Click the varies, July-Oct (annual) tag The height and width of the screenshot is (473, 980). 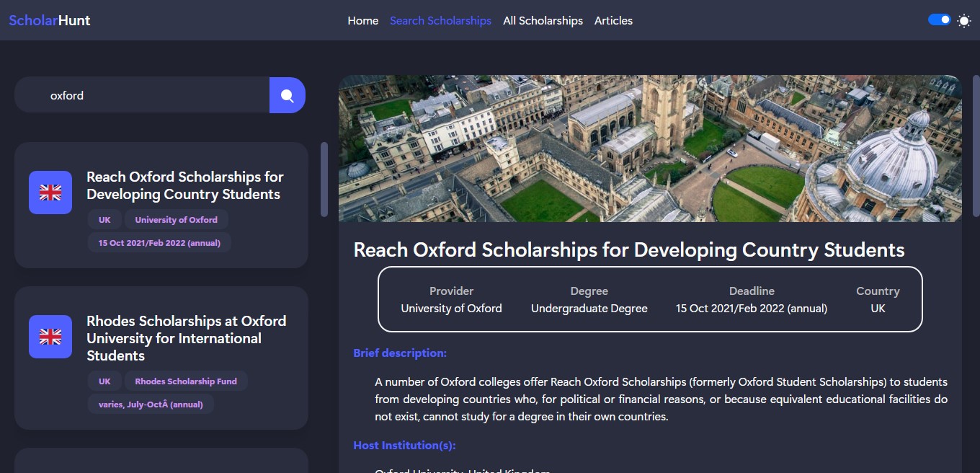tap(151, 405)
